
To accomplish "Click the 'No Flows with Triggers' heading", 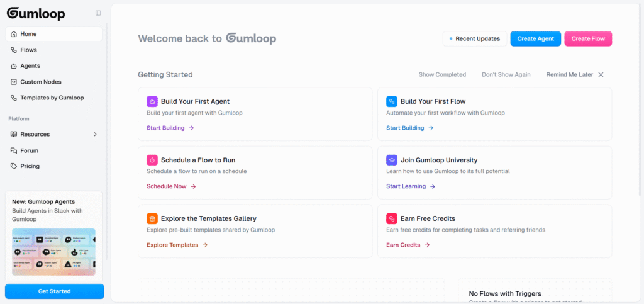I will click(x=505, y=294).
